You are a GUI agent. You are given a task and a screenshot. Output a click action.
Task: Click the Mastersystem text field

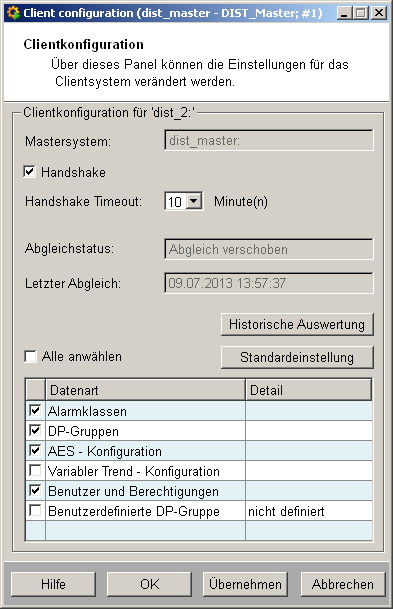pyautogui.click(x=269, y=140)
